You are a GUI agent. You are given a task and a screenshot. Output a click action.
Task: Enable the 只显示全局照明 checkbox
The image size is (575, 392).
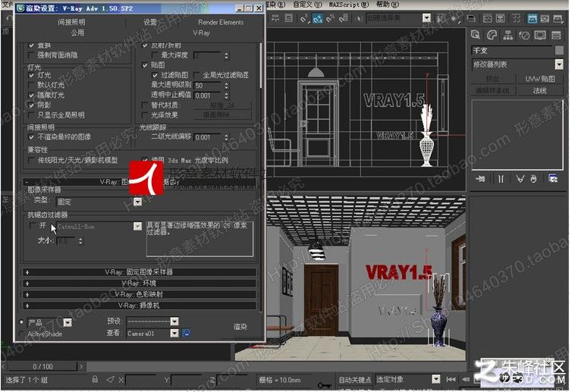pos(31,115)
